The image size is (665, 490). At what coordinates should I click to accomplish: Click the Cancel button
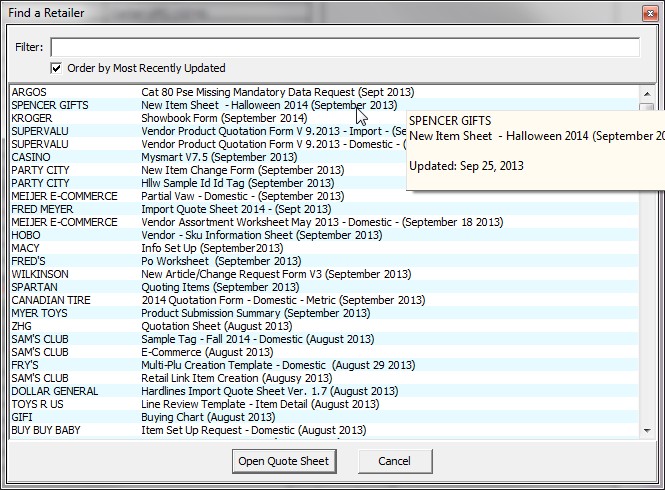[x=395, y=461]
